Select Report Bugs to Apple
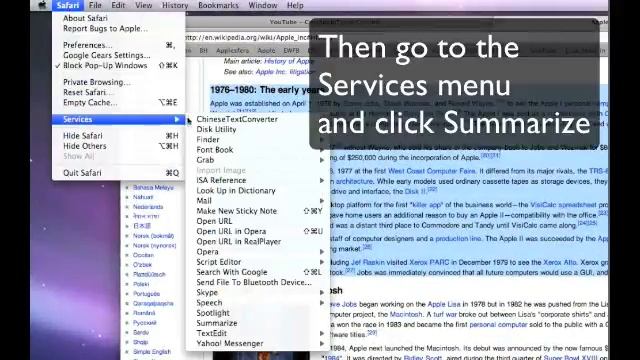This screenshot has width=640, height=360. tap(105, 28)
